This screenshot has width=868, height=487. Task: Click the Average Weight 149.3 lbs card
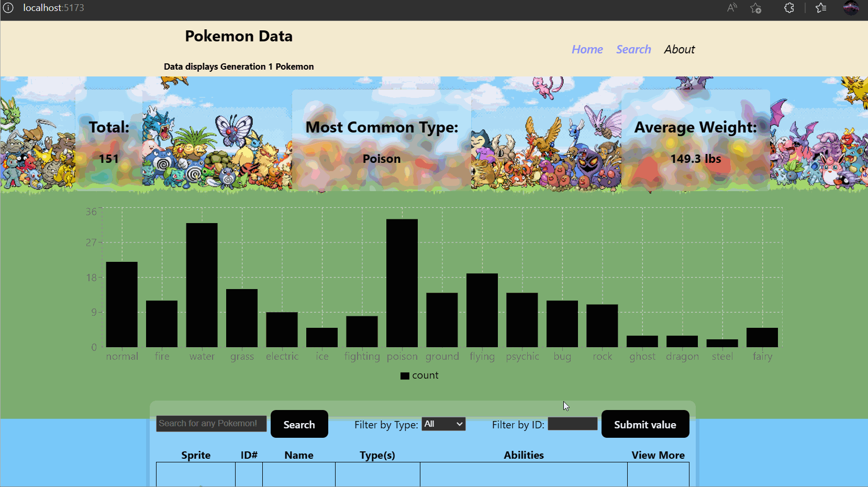tap(696, 140)
